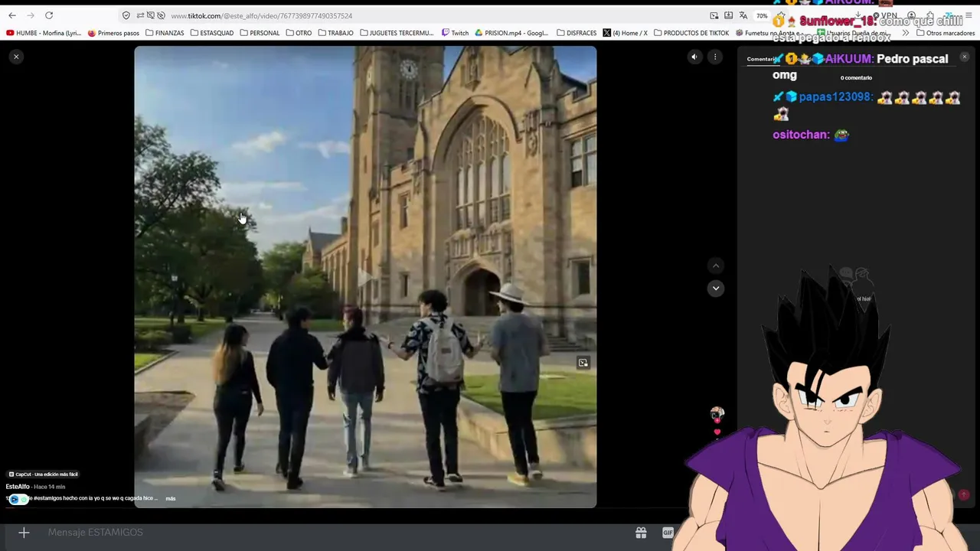Viewport: 980px width, 551px height.
Task: Open the EsteAlfo username link
Action: (18, 487)
